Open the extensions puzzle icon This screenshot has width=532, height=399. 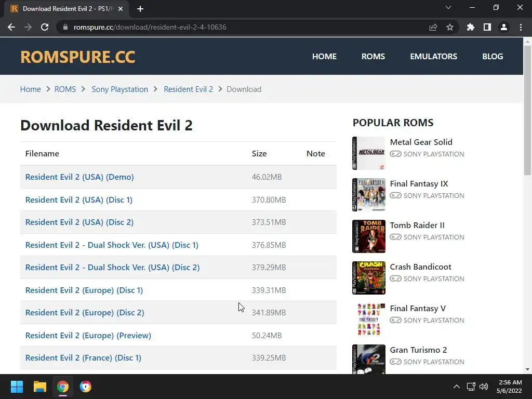tap(471, 27)
